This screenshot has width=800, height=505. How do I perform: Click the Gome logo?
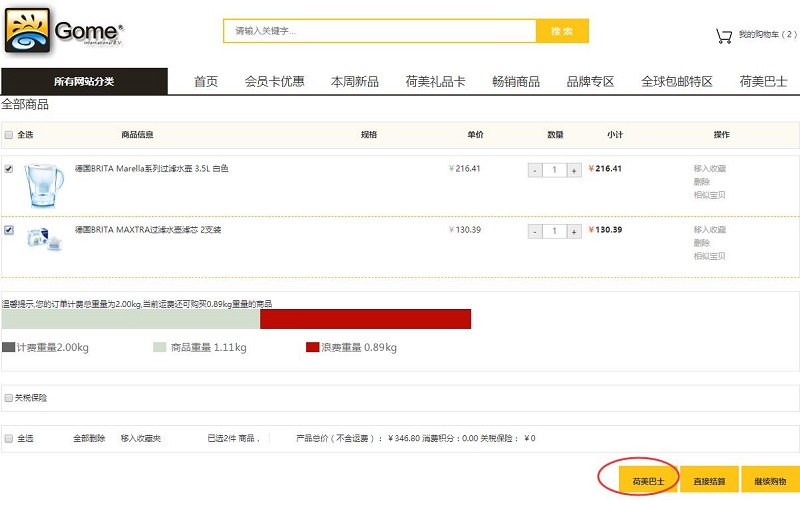pos(63,31)
